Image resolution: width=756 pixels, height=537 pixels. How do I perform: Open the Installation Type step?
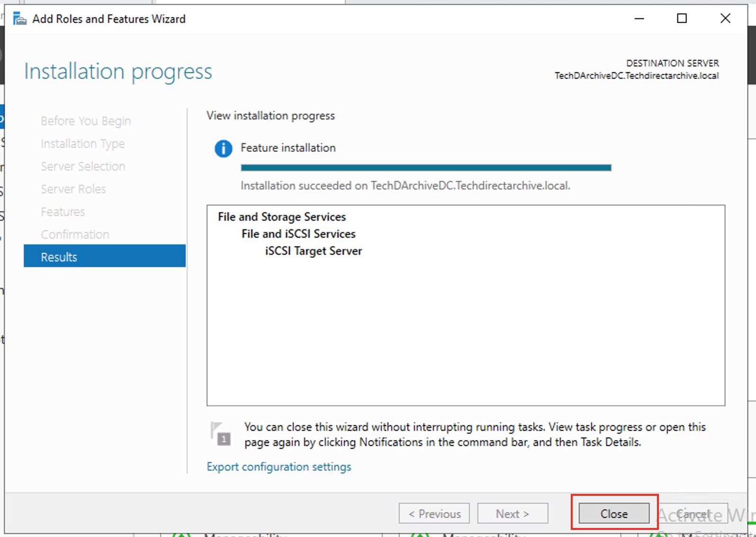pyautogui.click(x=83, y=143)
